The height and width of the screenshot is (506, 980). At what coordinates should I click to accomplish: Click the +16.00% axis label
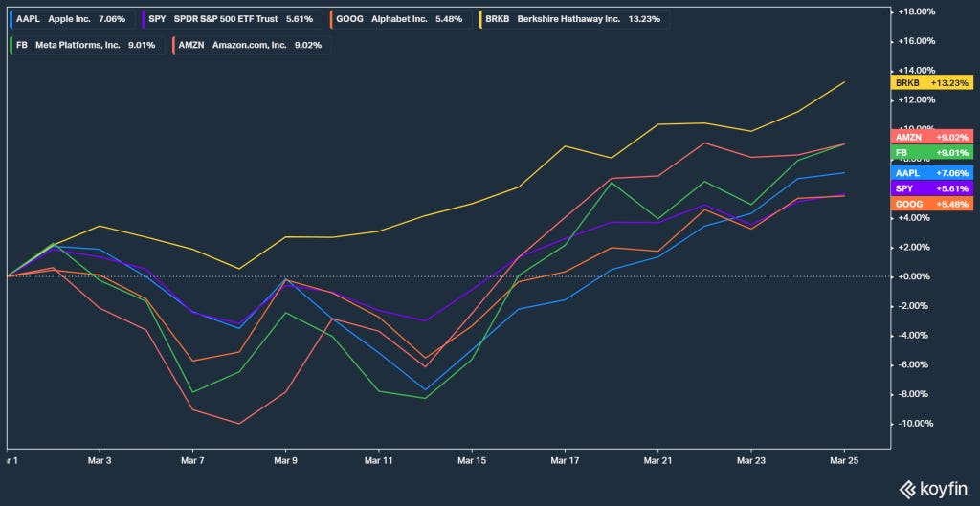[x=916, y=41]
